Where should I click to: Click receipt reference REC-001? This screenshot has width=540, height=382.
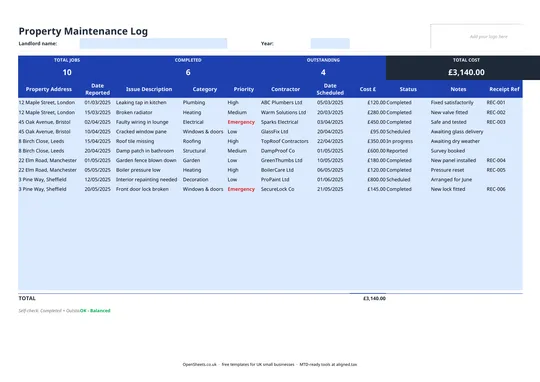pos(496,103)
